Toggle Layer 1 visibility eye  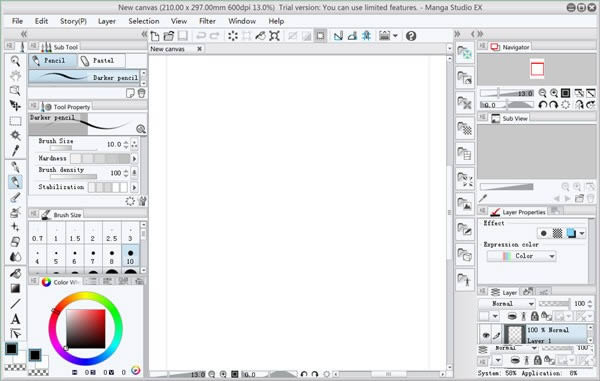pos(486,335)
